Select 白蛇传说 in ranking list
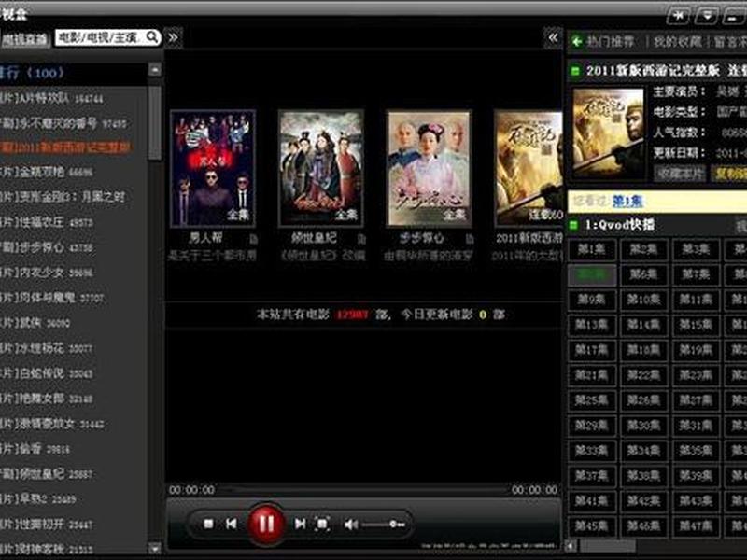The height and width of the screenshot is (560, 747). (x=47, y=373)
